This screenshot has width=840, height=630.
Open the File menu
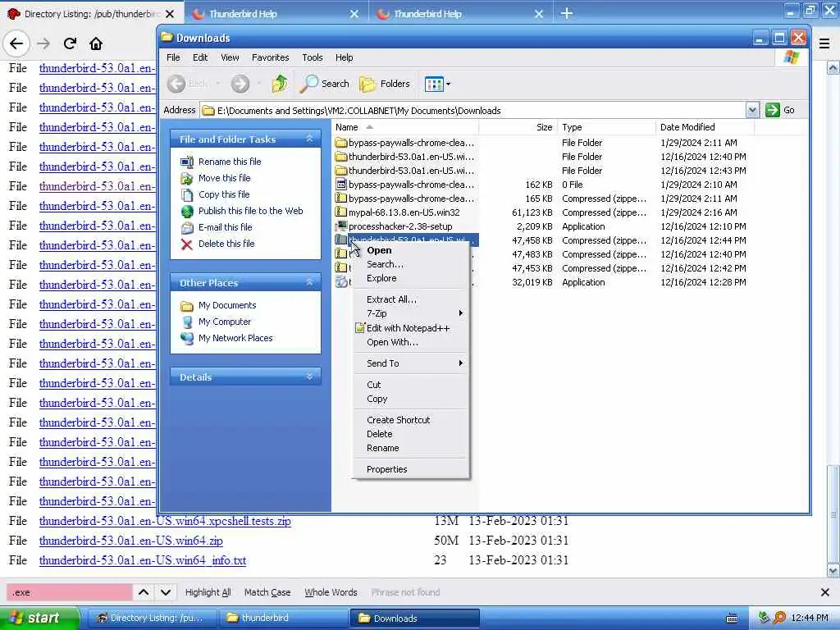pos(173,57)
